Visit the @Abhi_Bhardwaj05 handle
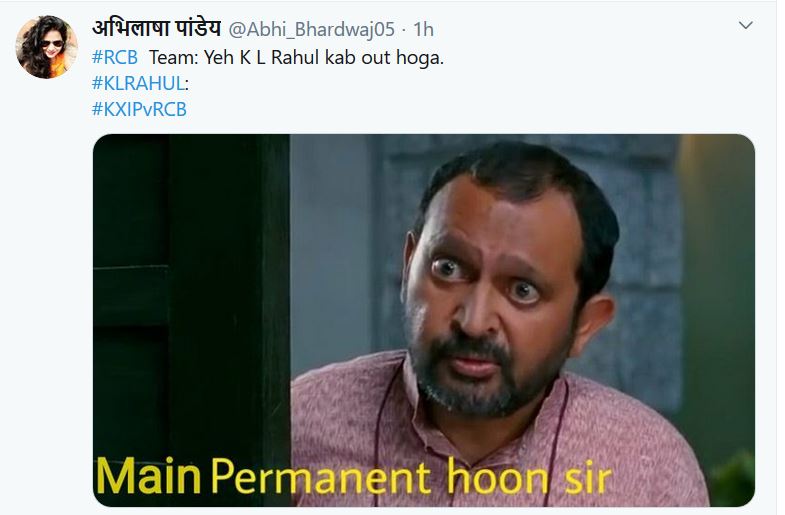The width and height of the screenshot is (785, 515). pos(311,30)
